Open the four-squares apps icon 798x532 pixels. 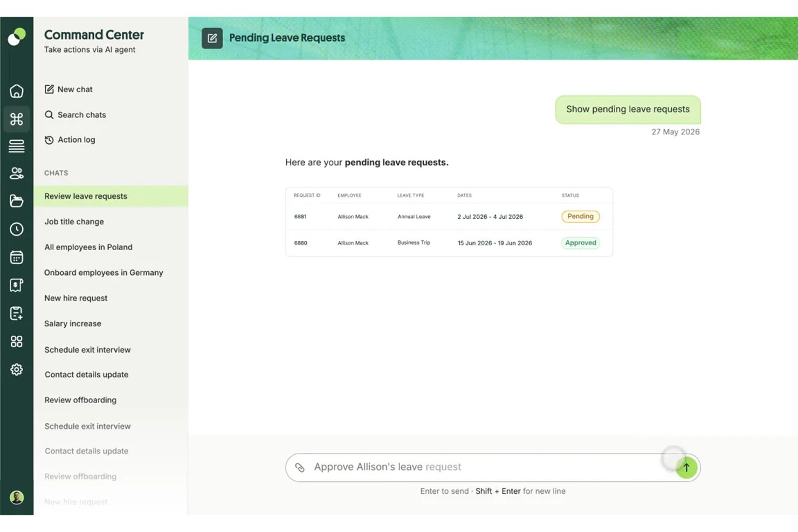[x=17, y=341]
